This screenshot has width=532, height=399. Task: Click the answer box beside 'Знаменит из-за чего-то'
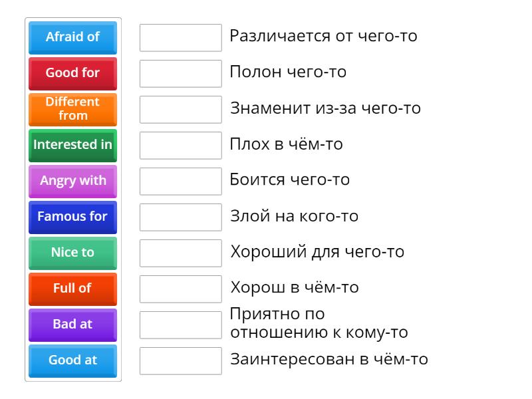pos(180,109)
